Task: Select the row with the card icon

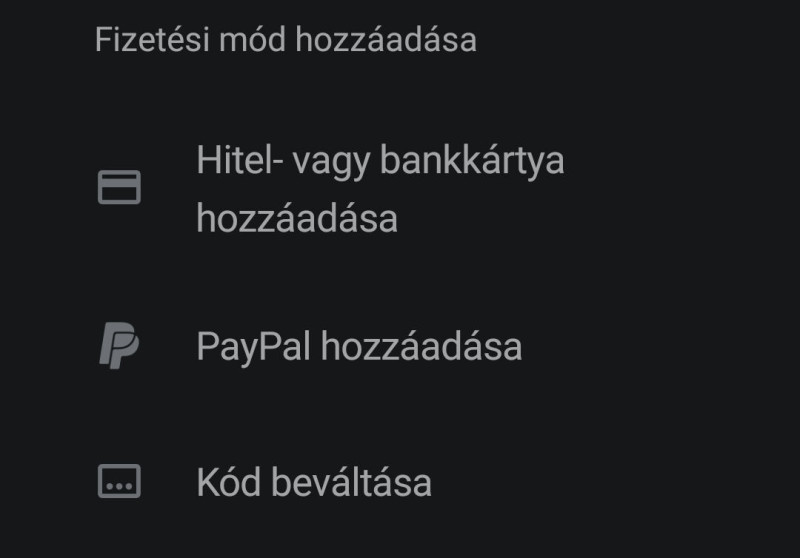Action: 400,189
